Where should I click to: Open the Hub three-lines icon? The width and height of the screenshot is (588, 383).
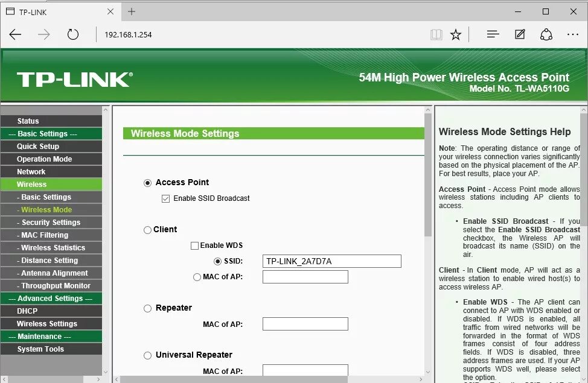click(493, 34)
